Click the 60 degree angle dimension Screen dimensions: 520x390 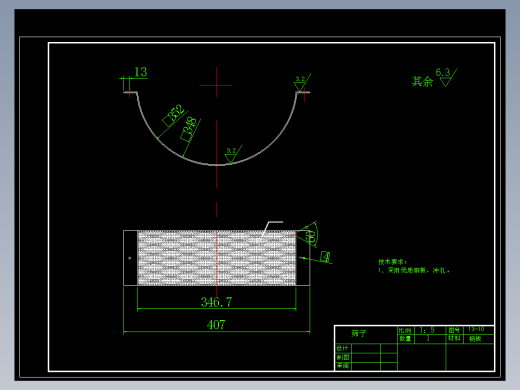(x=311, y=235)
